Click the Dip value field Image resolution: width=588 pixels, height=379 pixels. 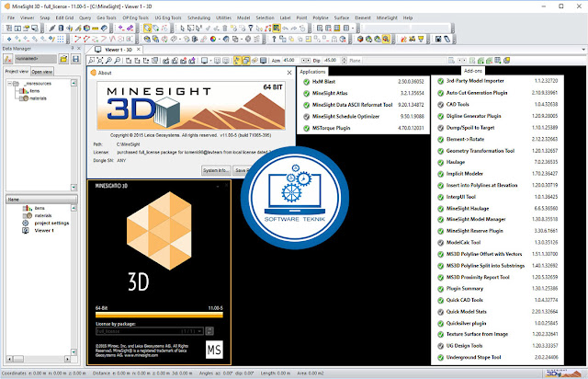pyautogui.click(x=332, y=61)
